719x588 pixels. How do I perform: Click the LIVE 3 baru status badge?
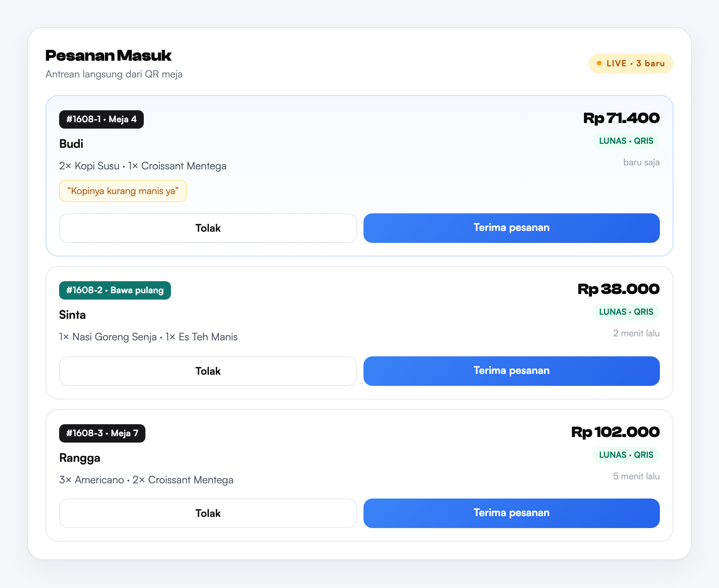pos(631,64)
